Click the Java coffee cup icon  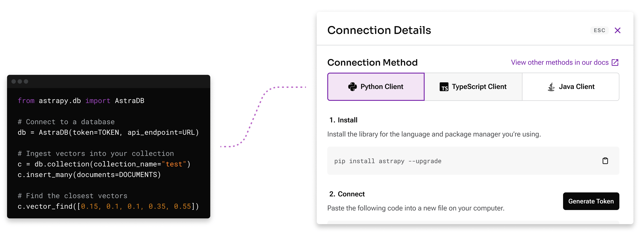(x=551, y=87)
